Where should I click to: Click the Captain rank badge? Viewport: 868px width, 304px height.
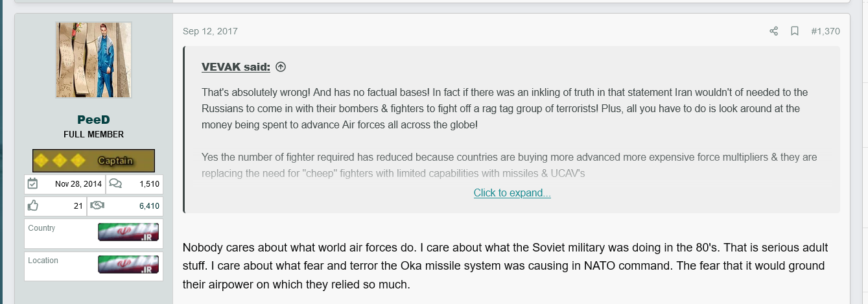point(93,160)
